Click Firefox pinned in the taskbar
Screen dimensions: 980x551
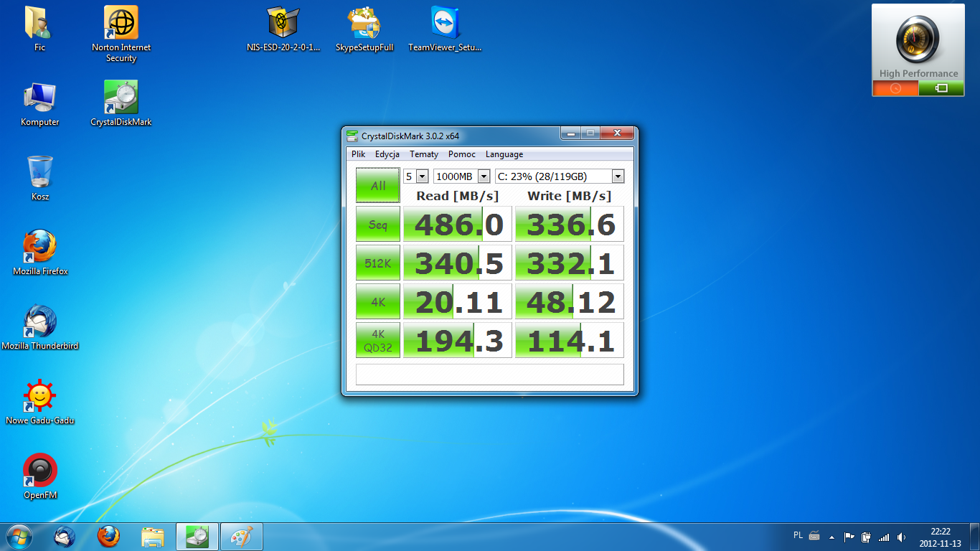(x=108, y=537)
